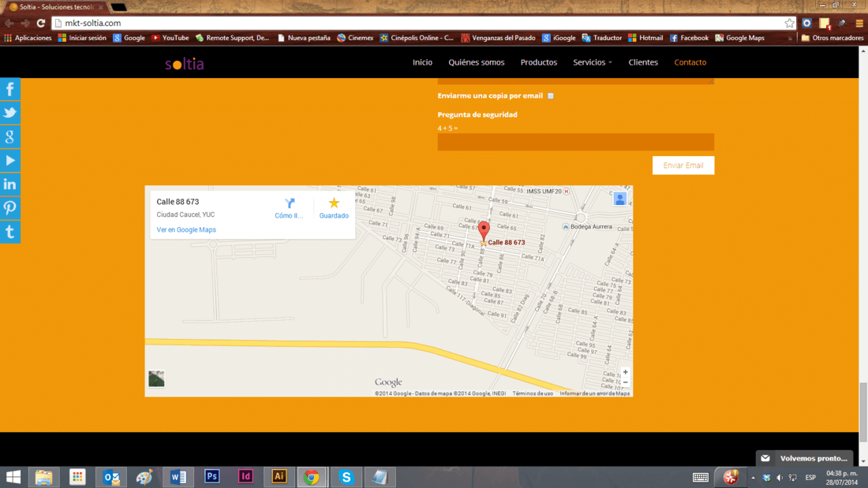Click the red location pin on map
The image size is (868, 488).
click(484, 230)
